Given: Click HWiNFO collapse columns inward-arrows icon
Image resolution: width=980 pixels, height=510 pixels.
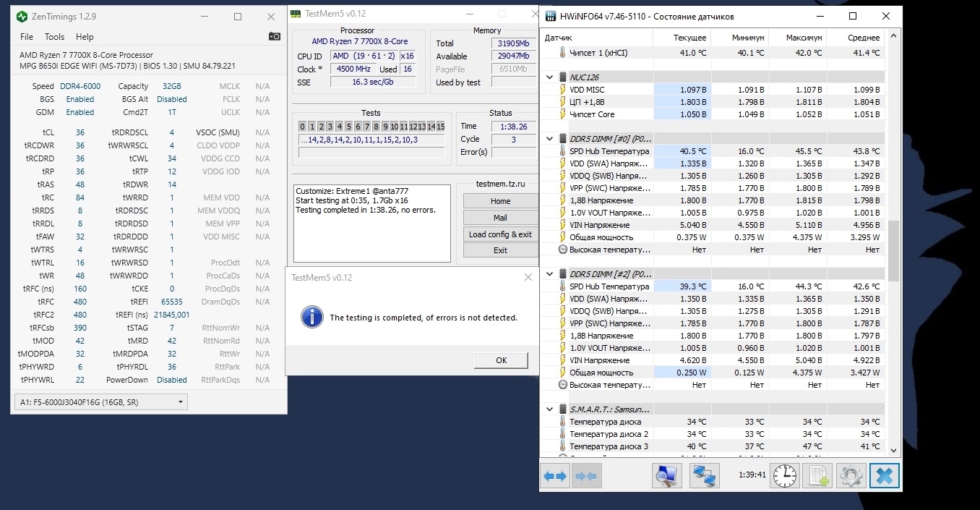Looking at the screenshot, I should (586, 476).
